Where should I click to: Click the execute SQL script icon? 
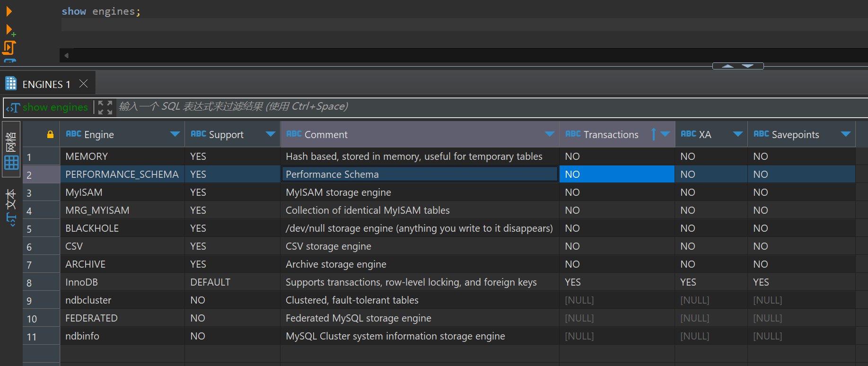point(9,47)
